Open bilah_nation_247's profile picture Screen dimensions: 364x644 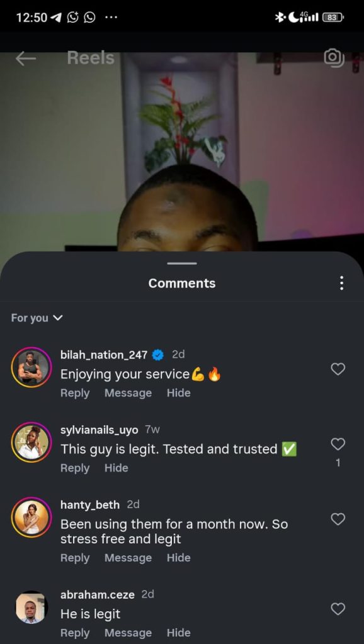pyautogui.click(x=31, y=367)
